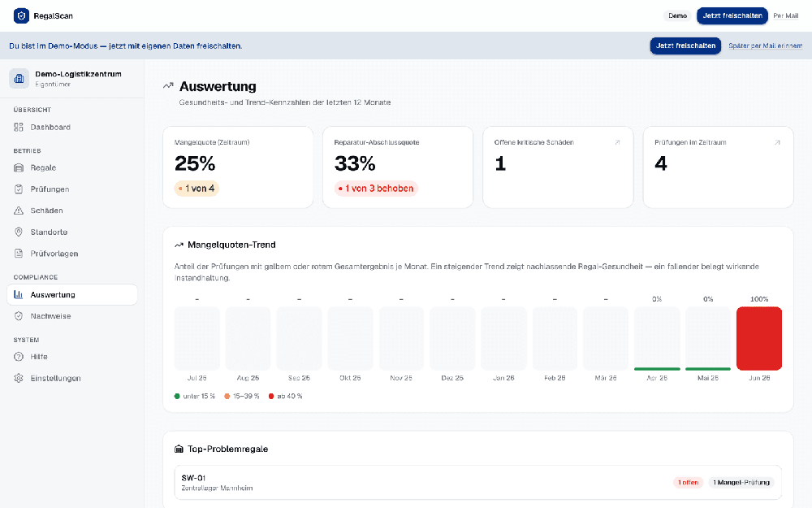The width and height of the screenshot is (812, 508).
Task: Go to Regale in the sidebar
Action: tap(72, 168)
